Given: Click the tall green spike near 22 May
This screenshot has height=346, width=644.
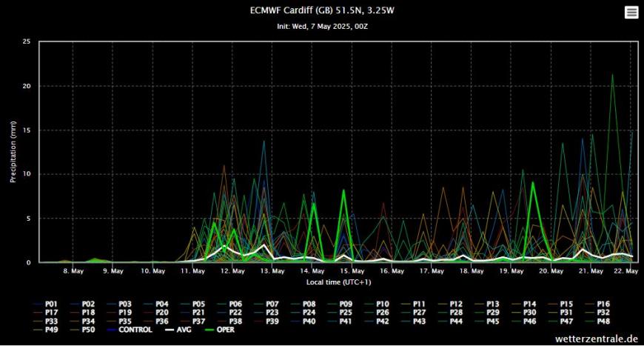Looking at the screenshot, I should 612,75.
